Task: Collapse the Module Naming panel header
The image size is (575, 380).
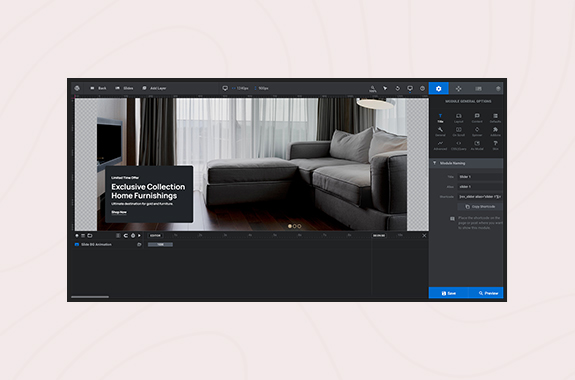Action: [466, 163]
